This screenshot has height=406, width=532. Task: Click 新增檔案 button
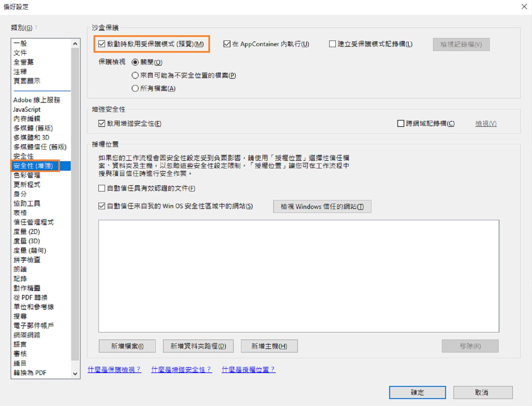127,346
